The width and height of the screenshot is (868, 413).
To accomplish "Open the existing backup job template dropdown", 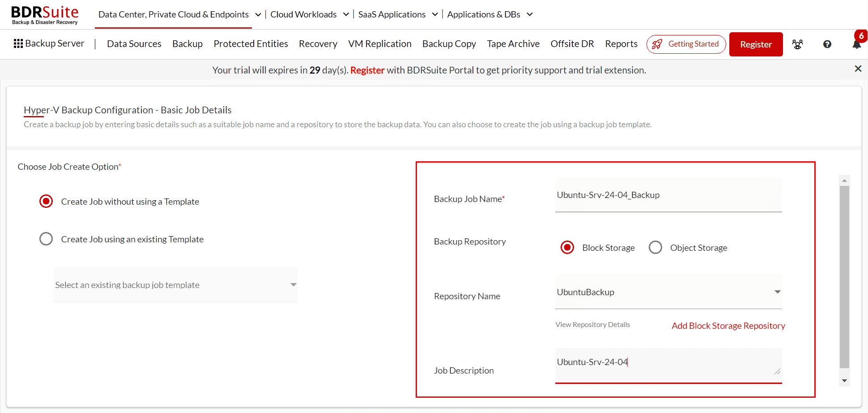I will pos(176,285).
